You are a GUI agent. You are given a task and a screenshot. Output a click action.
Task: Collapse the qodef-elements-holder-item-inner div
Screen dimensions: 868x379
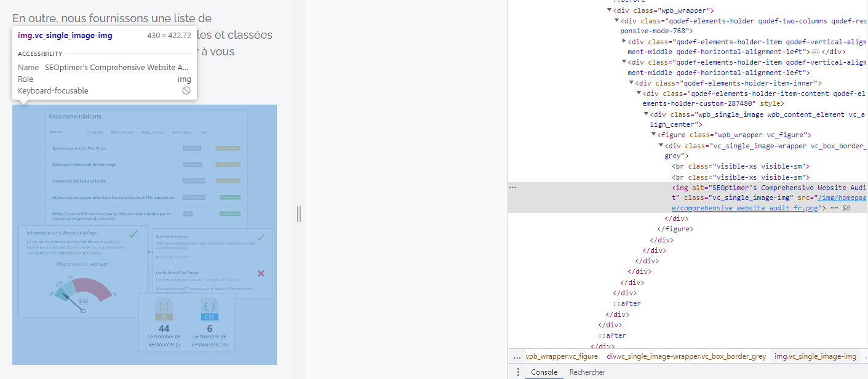pyautogui.click(x=632, y=83)
